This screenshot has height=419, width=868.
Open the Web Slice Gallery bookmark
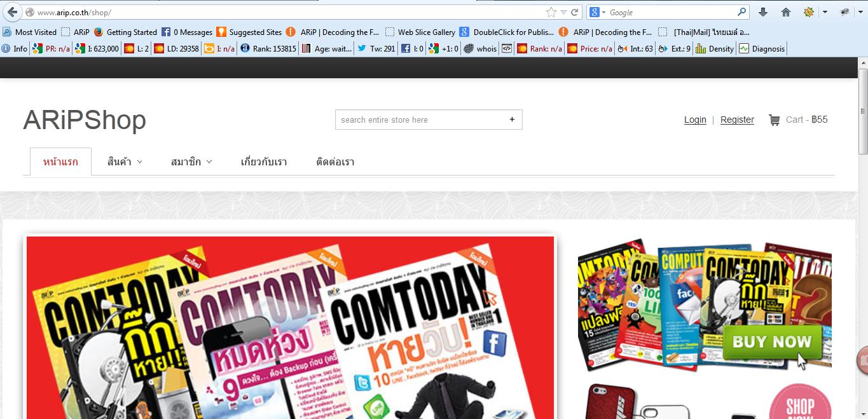(420, 32)
